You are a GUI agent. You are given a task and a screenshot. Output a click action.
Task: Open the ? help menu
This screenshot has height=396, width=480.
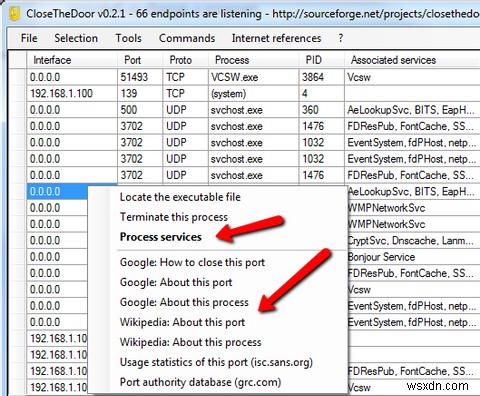[340, 38]
